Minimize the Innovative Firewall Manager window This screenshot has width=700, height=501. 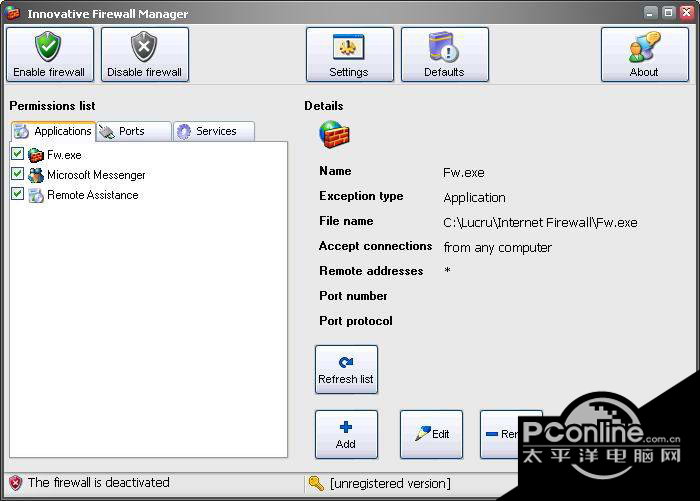[x=650, y=13]
